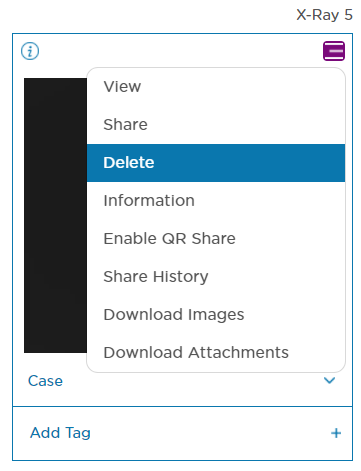361x471 pixels.
Task: Click the X-Ray 5 title text
Action: [324, 15]
